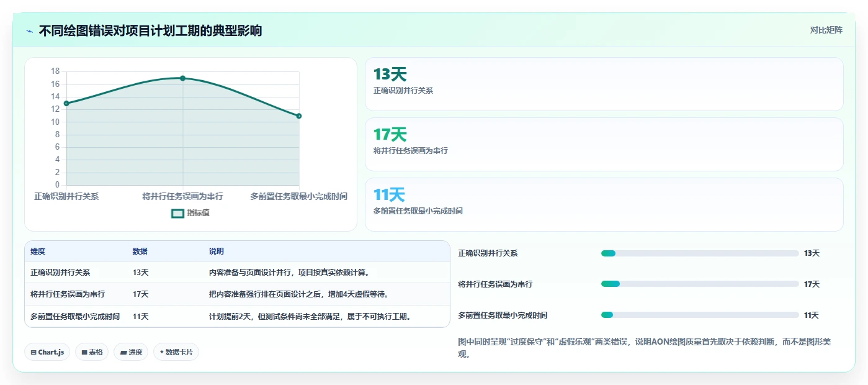Click the 17天 cell in the table

[x=140, y=294]
